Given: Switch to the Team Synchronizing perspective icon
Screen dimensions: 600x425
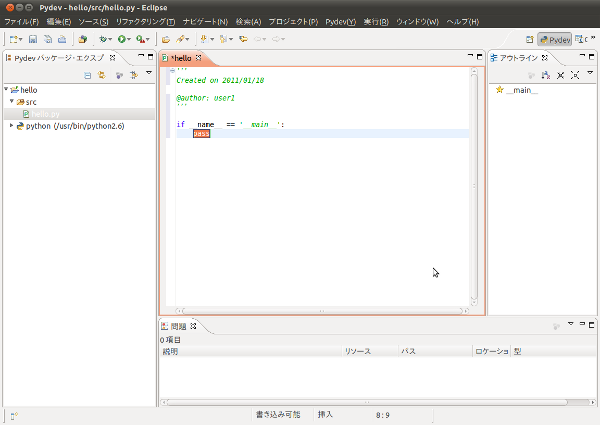Looking at the screenshot, I should (580, 39).
